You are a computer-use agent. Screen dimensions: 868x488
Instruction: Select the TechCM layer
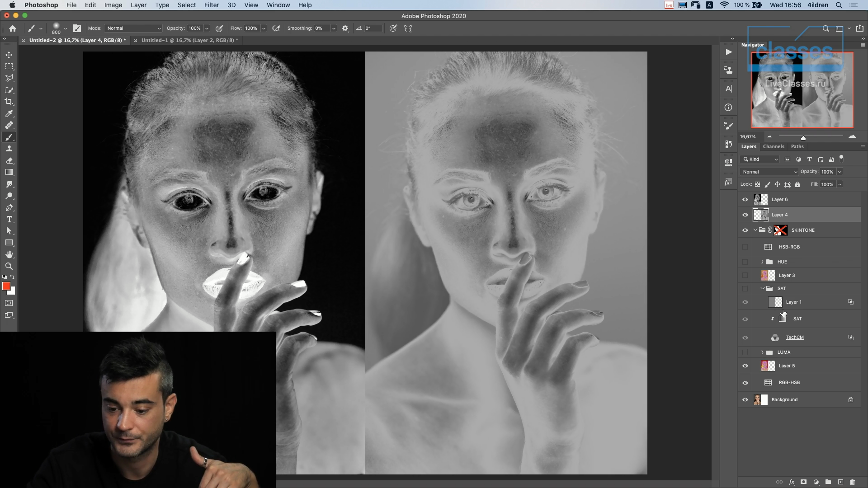pos(794,338)
